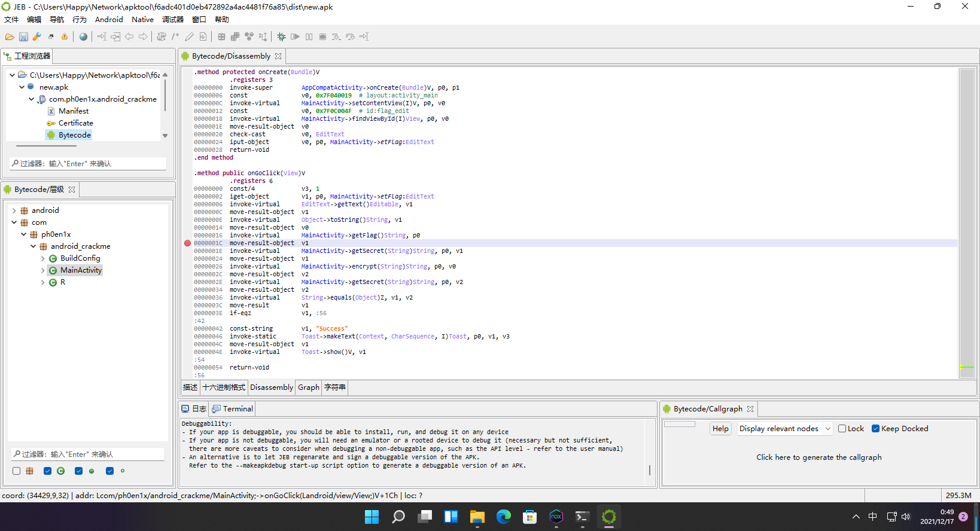Click the hierarchy panel filter input
This screenshot has width=980, height=531.
(x=88, y=454)
